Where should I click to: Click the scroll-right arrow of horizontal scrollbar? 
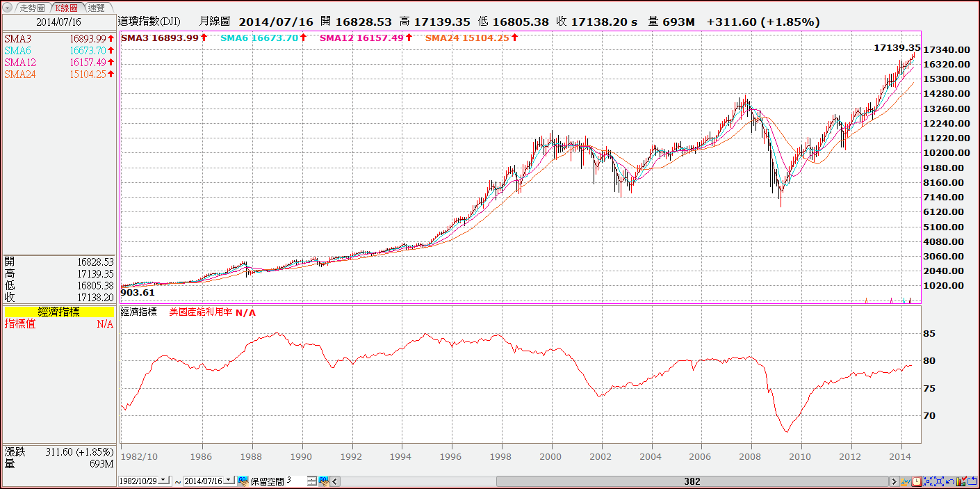895,481
